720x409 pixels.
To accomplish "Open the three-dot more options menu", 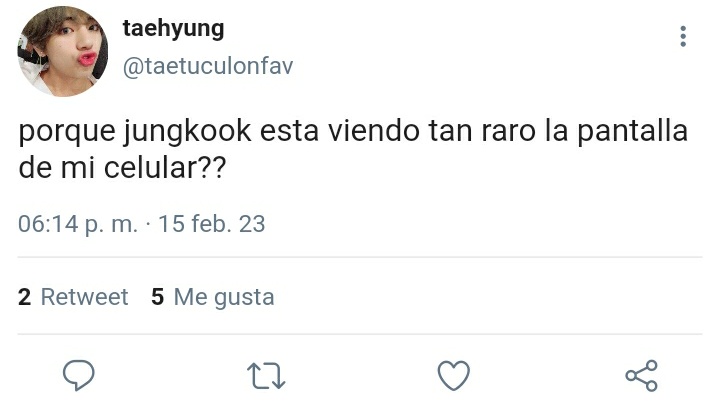I will [683, 36].
